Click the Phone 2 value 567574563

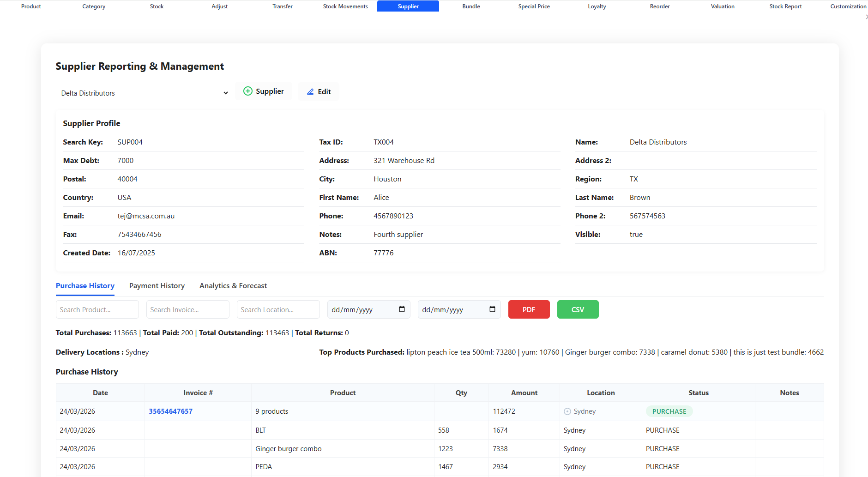tap(647, 216)
